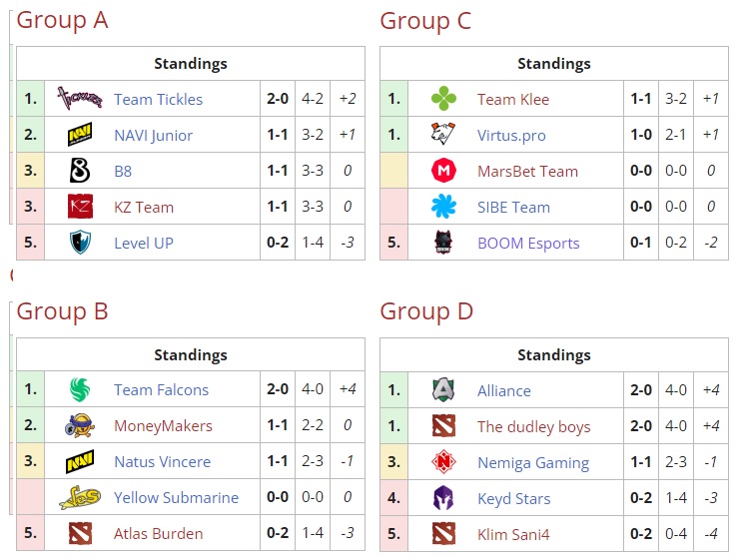This screenshot has width=738, height=560.
Task: Click the Virtus.pro bear logo
Action: tap(443, 134)
